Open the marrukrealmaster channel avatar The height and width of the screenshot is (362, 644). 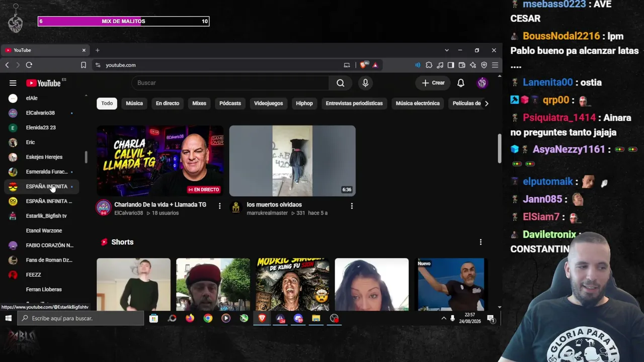point(236,208)
